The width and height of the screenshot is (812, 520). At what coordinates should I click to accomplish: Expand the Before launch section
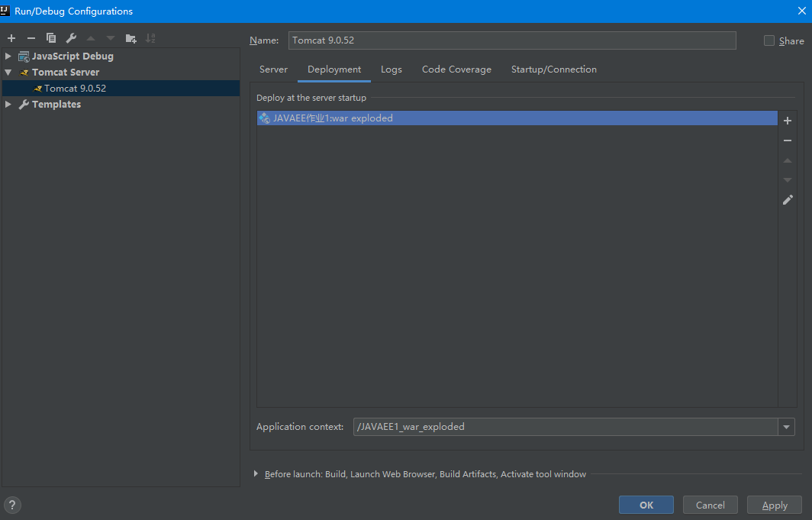point(256,473)
